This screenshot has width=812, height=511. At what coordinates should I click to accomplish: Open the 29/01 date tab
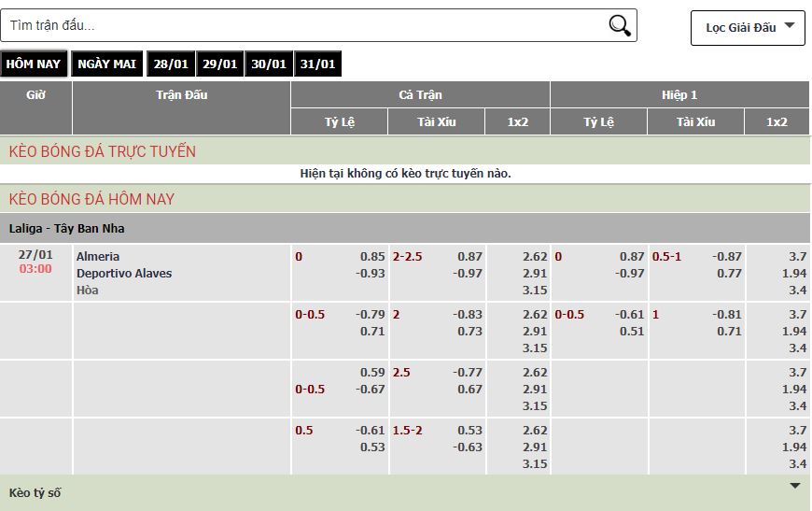click(220, 64)
